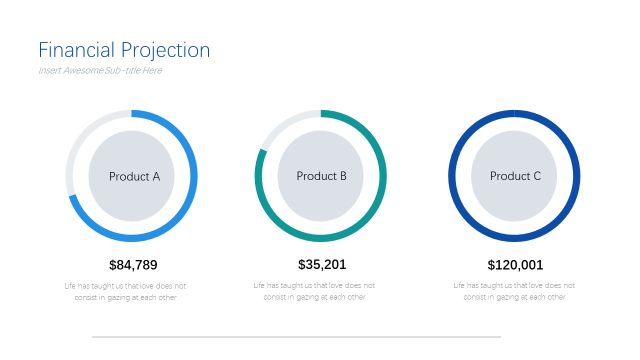Select the description paragraph under $84,789
640x360 pixels.
[125, 291]
